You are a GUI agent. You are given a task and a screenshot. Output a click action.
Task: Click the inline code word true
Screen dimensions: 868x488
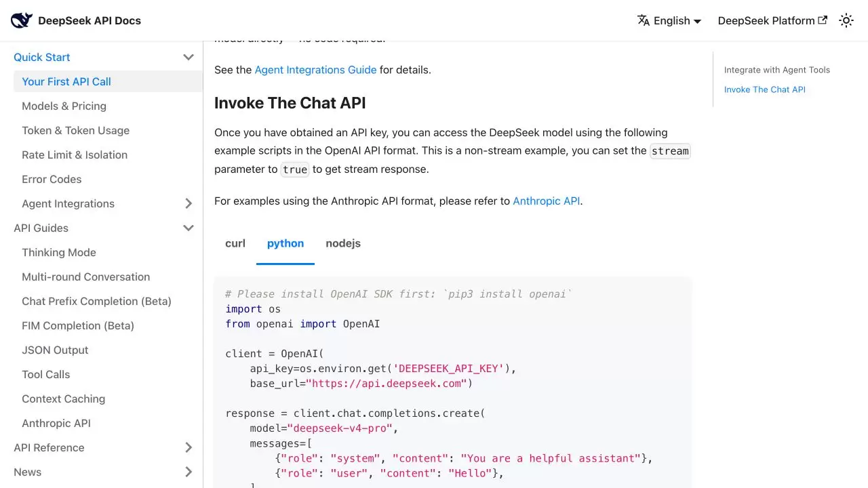(295, 169)
